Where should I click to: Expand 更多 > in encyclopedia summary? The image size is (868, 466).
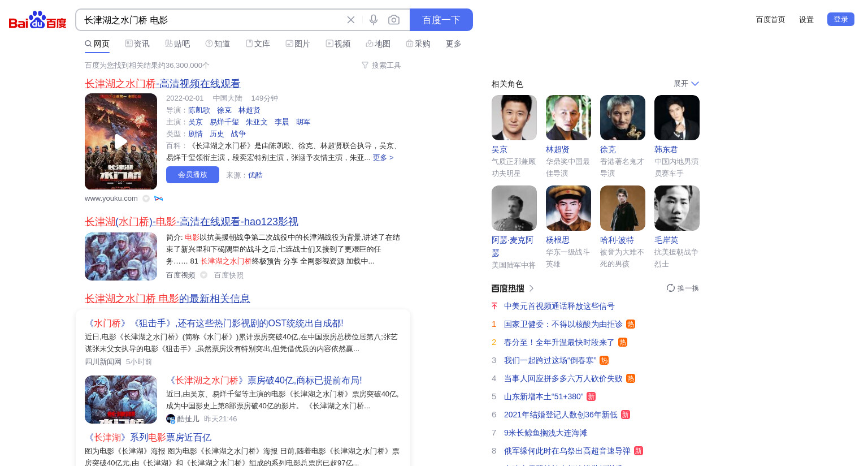pyautogui.click(x=383, y=158)
